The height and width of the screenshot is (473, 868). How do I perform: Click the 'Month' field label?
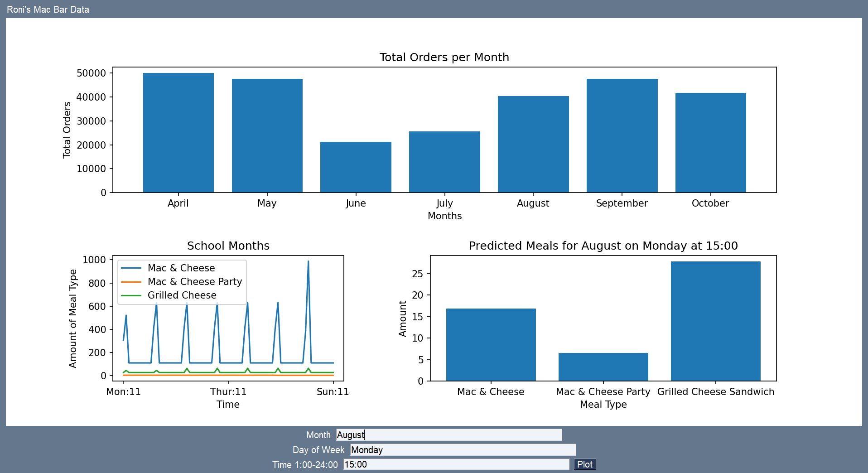click(318, 435)
